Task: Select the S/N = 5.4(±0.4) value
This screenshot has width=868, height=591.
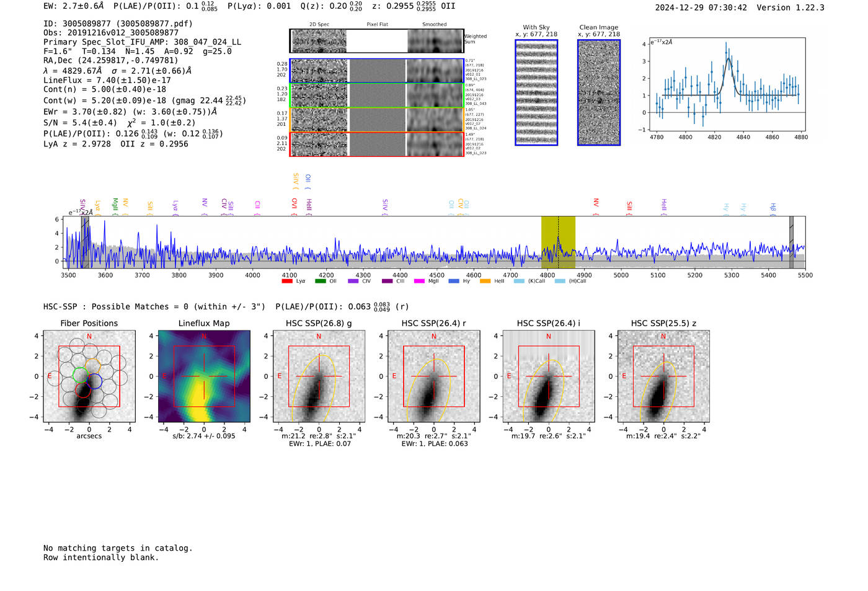Action: point(80,123)
